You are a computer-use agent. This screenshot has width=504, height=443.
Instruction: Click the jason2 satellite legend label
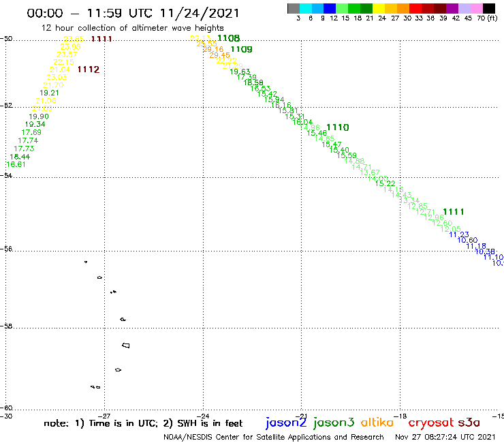pyautogui.click(x=286, y=423)
